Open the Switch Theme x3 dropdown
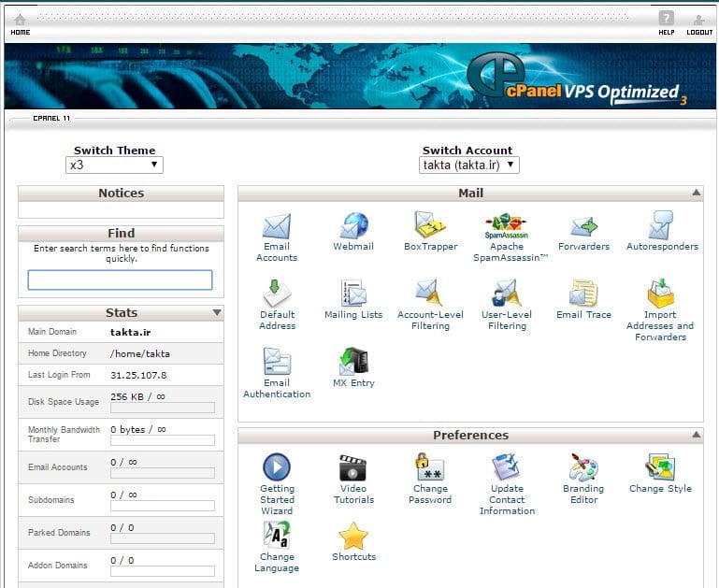The height and width of the screenshot is (588, 719). (x=114, y=165)
